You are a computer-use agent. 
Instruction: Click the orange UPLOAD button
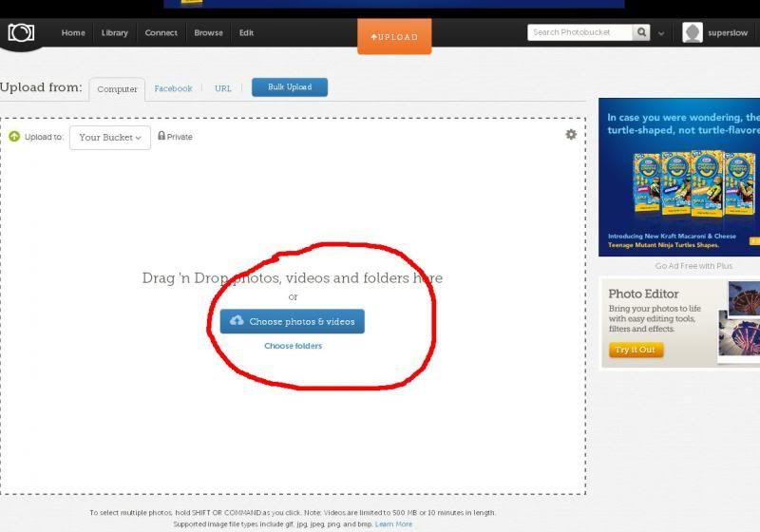pyautogui.click(x=394, y=37)
